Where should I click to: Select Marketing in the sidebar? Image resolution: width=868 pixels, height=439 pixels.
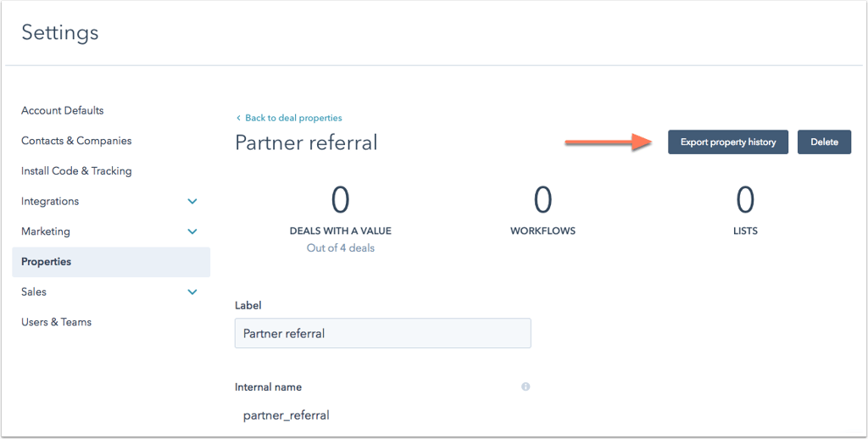[x=46, y=231]
